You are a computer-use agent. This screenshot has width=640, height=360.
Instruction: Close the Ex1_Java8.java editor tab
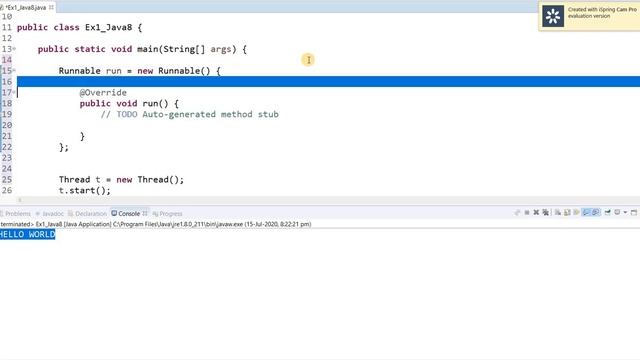click(x=51, y=7)
